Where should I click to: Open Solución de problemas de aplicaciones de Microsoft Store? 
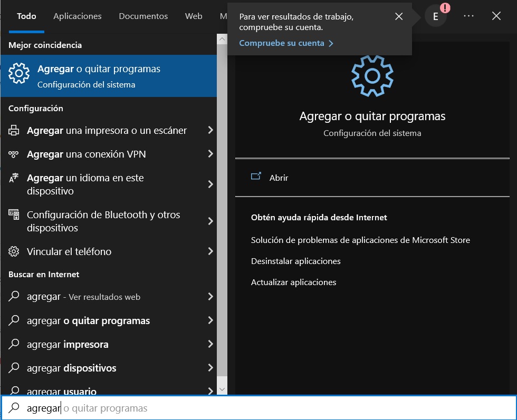coord(360,240)
